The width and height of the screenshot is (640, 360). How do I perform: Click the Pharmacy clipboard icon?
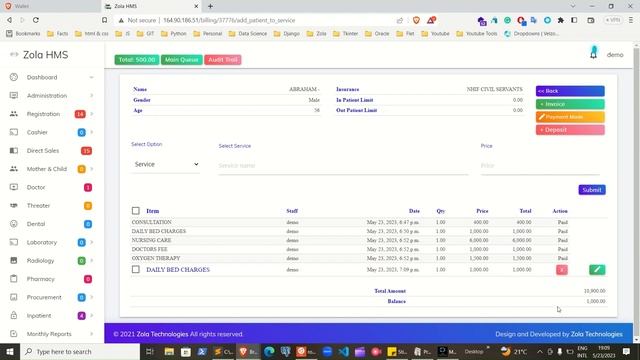14,279
